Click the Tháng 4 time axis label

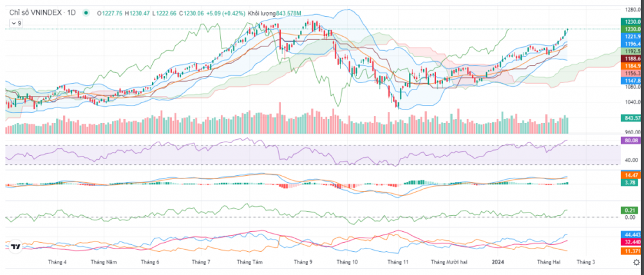[x=57, y=262]
